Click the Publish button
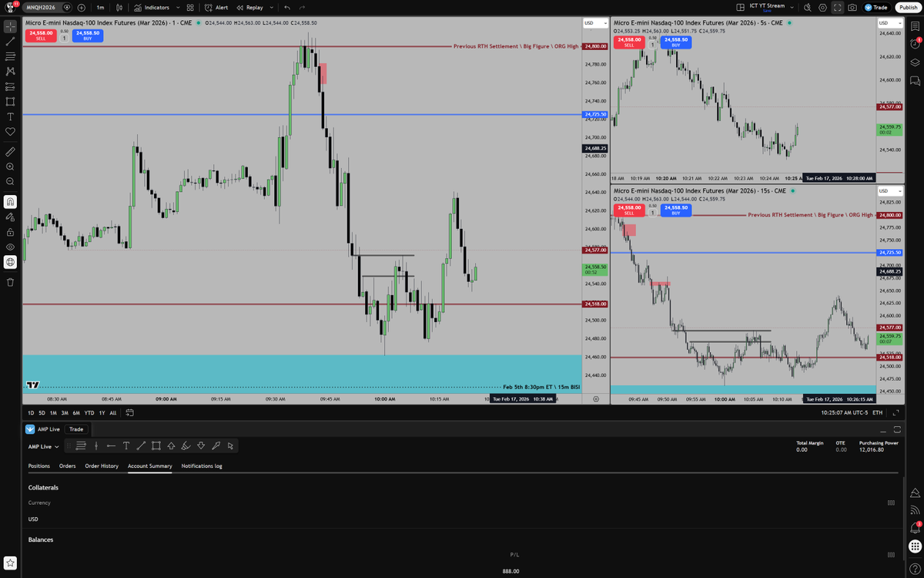This screenshot has width=924, height=578. (908, 7)
